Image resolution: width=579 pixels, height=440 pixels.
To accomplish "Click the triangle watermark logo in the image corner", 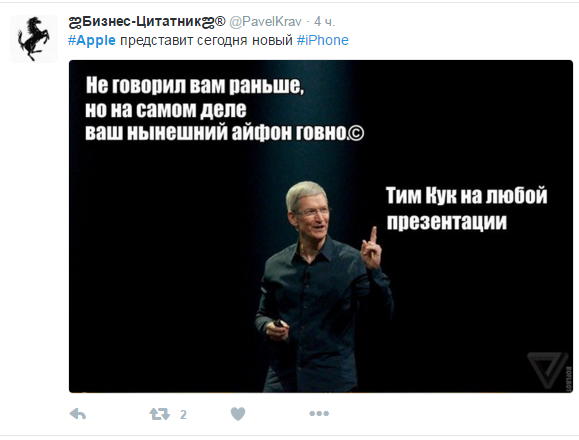I will 548,370.
